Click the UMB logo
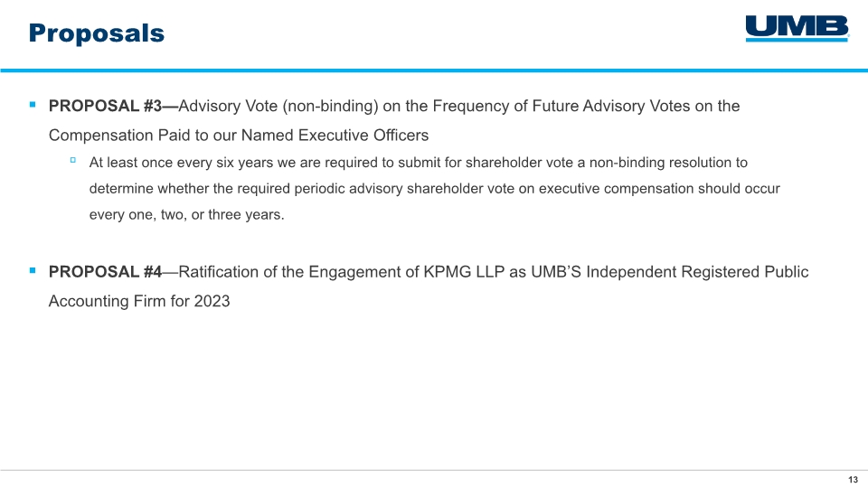Image resolution: width=868 pixels, height=488 pixels. pyautogui.click(x=797, y=28)
